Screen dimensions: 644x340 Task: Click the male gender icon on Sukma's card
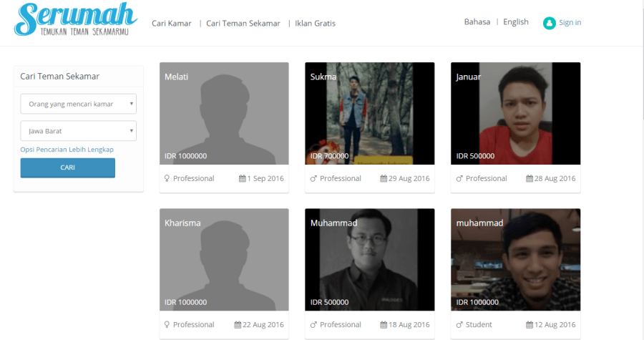pos(313,179)
